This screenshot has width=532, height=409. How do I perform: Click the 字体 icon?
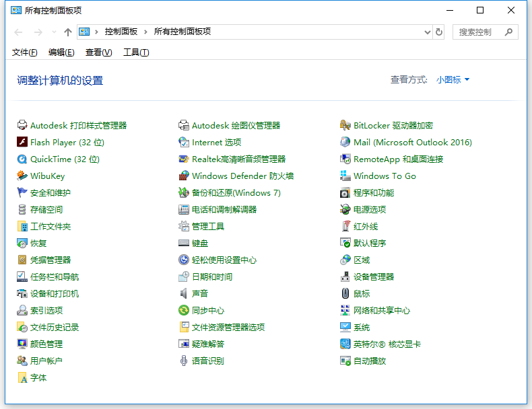click(x=22, y=377)
